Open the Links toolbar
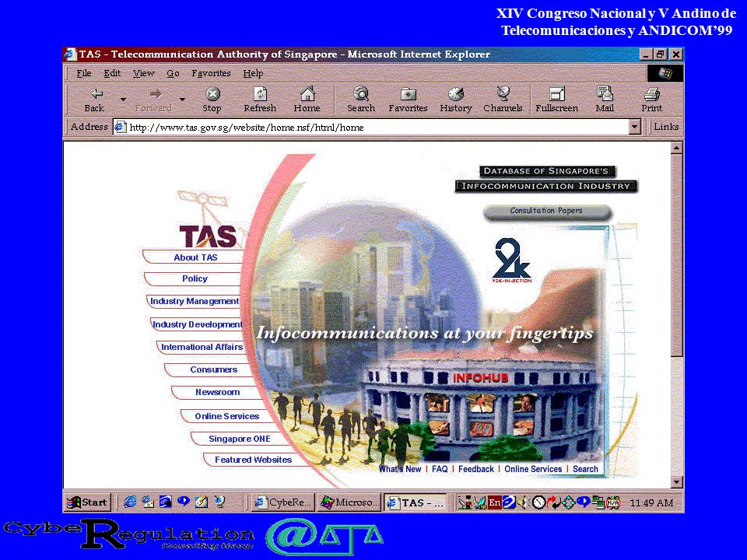Image resolution: width=747 pixels, height=560 pixels. 665,127
